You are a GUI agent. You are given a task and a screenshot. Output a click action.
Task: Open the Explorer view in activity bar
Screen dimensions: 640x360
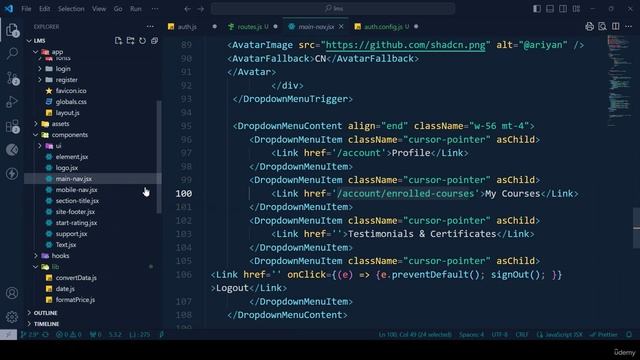(12, 30)
